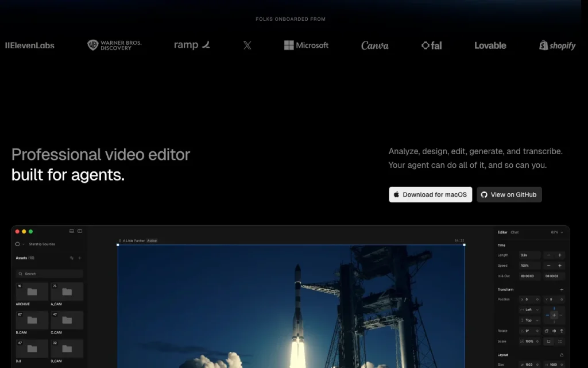Click the rotate 90 degrees icon
The height and width of the screenshot is (368, 588).
547,331
